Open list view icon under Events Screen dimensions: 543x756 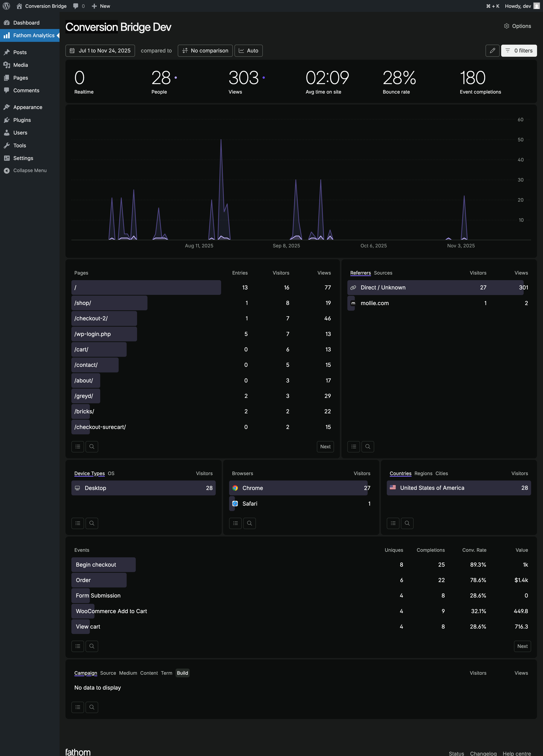(78, 646)
